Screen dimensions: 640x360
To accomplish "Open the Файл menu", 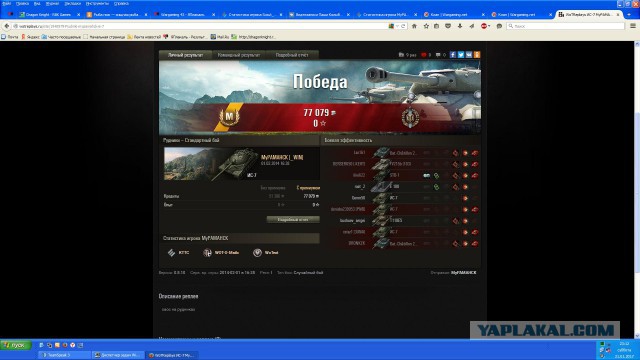I will tap(7, 3).
